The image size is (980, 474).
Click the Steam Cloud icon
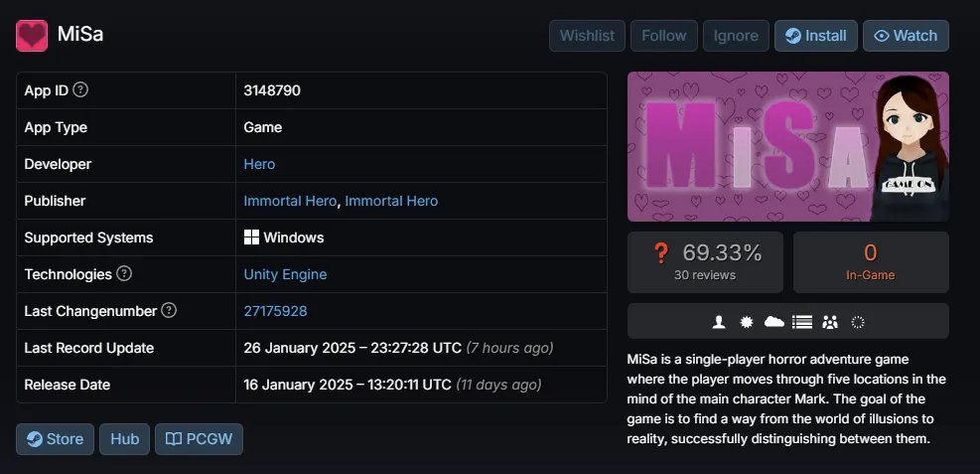[773, 321]
